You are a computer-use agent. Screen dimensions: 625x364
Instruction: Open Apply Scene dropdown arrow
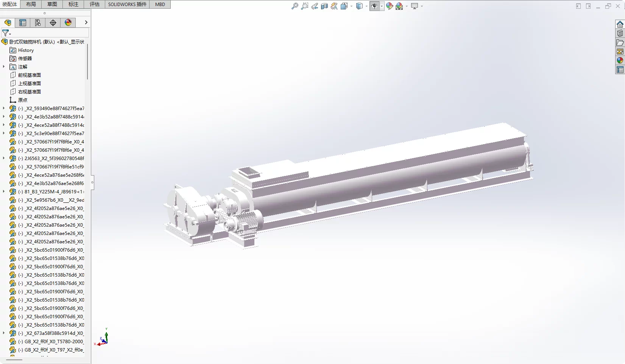click(407, 6)
